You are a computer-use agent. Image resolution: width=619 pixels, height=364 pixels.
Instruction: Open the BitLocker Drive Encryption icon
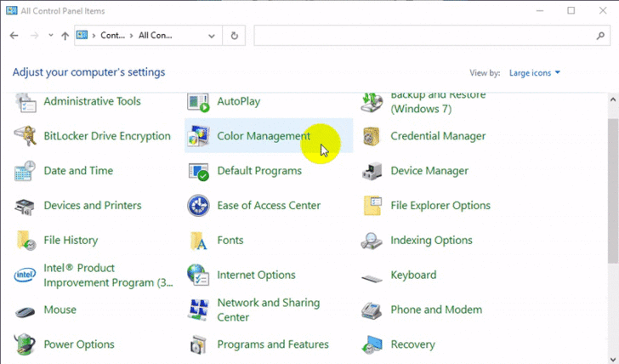[26, 136]
